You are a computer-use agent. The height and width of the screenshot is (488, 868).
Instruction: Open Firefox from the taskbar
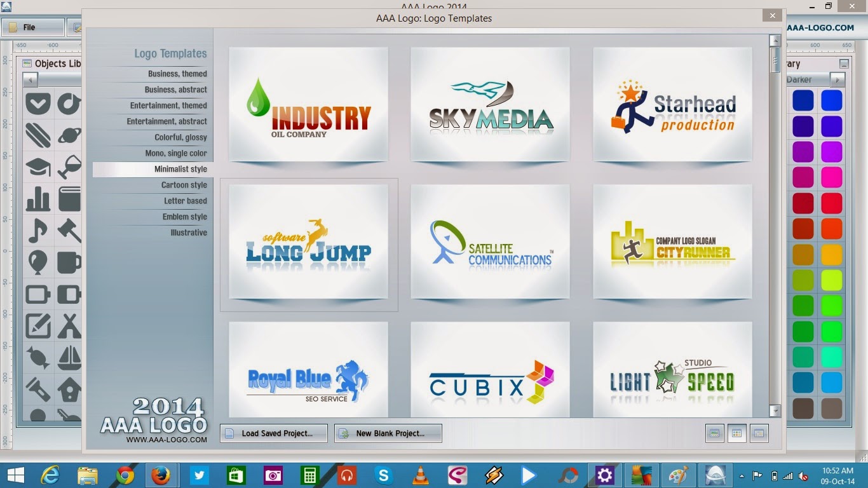pos(161,475)
